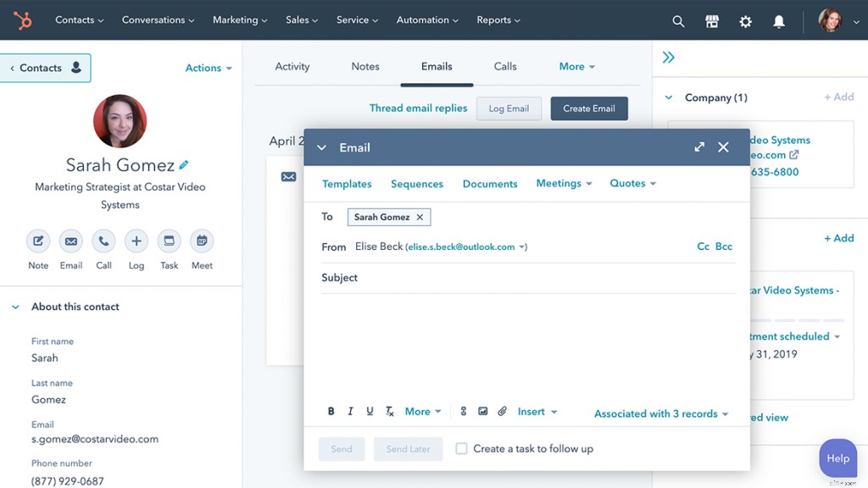Attach a file with the paperclip icon
868x488 pixels.
coord(502,411)
